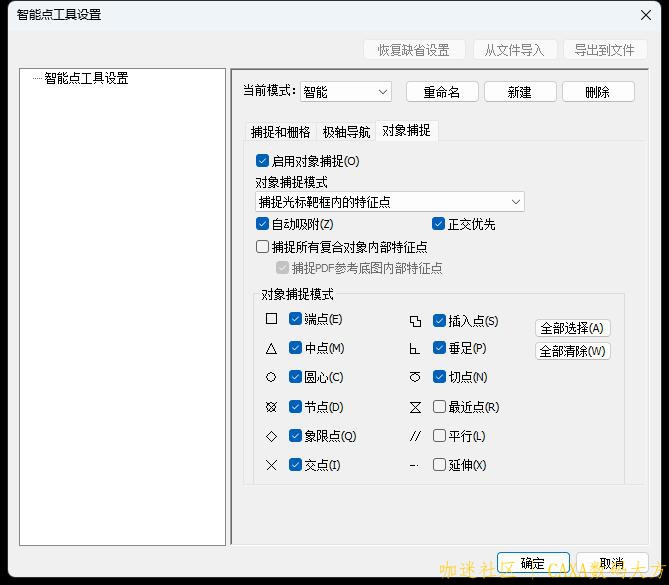Open the 极轴导航 tab

pyautogui.click(x=346, y=132)
